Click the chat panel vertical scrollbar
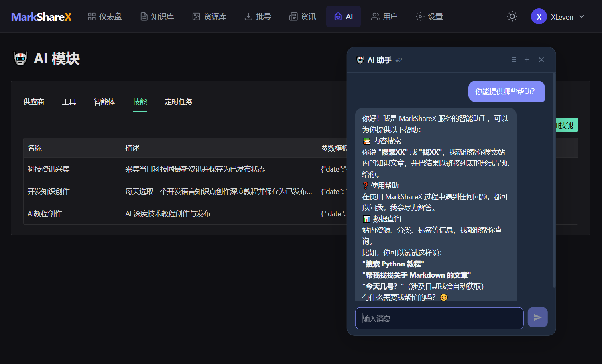The width and height of the screenshot is (602, 364). (554, 180)
